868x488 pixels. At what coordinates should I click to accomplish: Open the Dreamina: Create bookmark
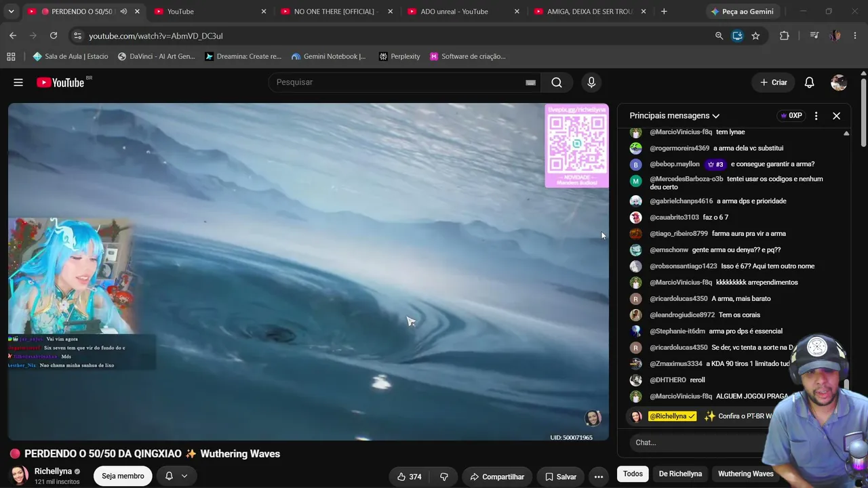(x=243, y=56)
